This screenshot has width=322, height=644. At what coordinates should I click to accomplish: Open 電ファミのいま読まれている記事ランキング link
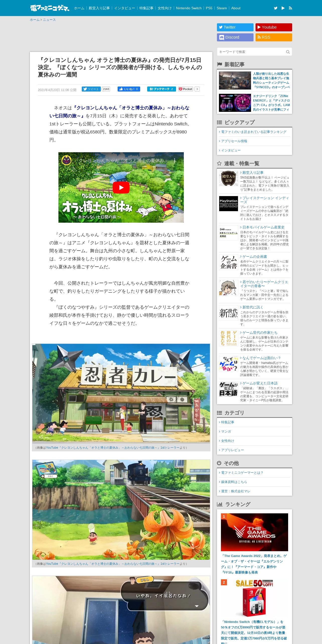[x=254, y=132]
